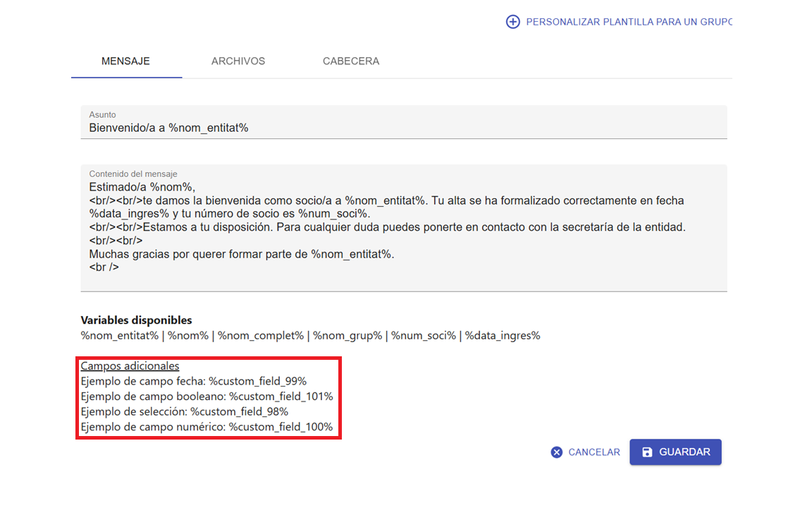The width and height of the screenshot is (812, 508).
Task: Click inside the Contenido del mensaje textarea
Action: coord(404,228)
